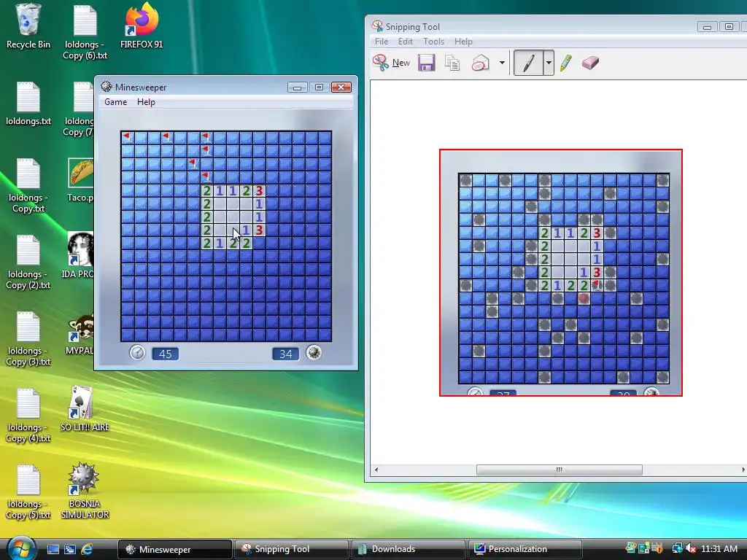Click the Show Desktop quick launch icon
This screenshot has height=560, width=747.
[53, 550]
